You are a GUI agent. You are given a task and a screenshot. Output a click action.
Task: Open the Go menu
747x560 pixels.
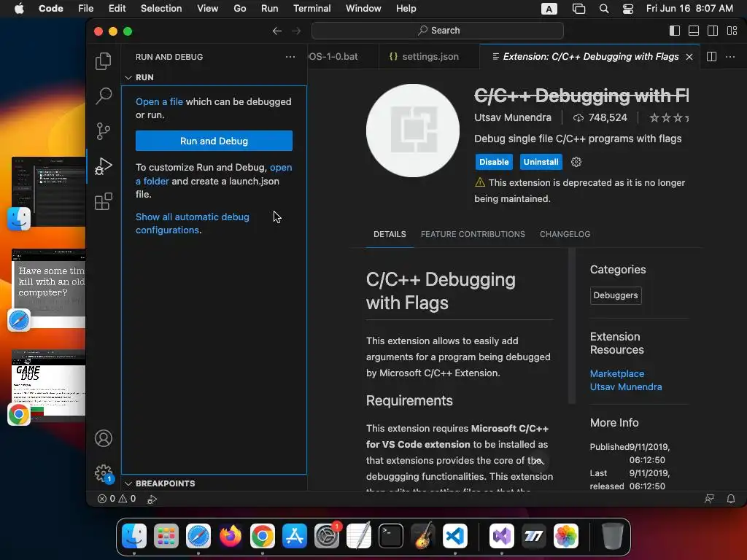tap(239, 9)
